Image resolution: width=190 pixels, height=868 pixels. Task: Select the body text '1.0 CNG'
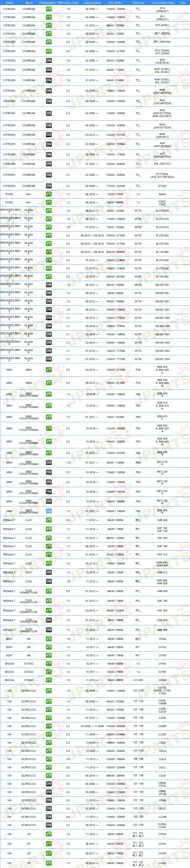coord(138,680)
